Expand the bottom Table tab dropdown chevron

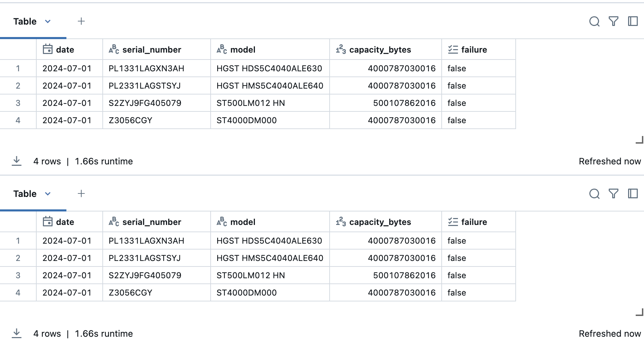click(x=48, y=194)
